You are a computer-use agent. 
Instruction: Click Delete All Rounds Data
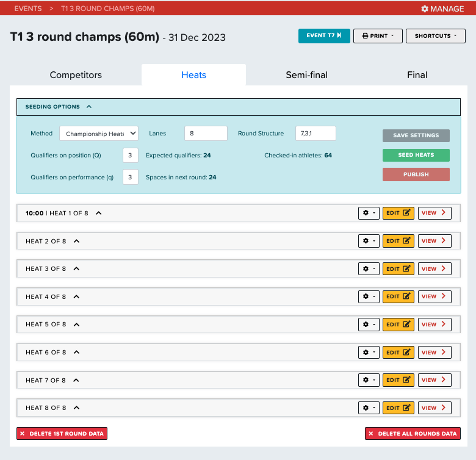(413, 434)
